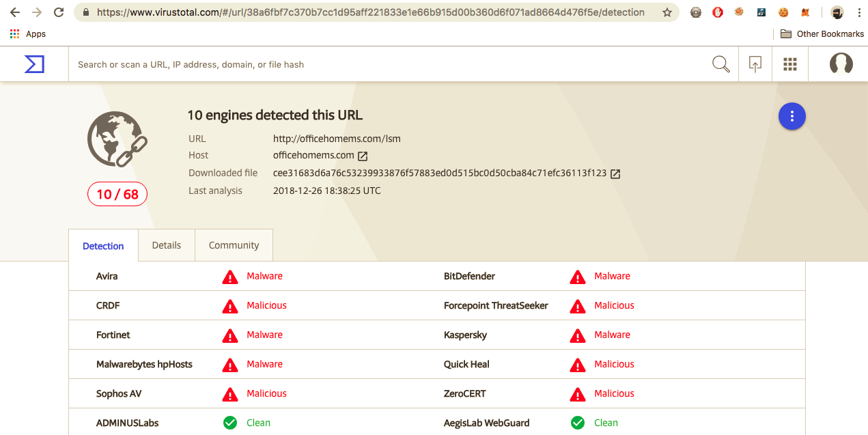This screenshot has width=868, height=435.
Task: Click the MetaMask fox extension icon
Action: [x=805, y=12]
